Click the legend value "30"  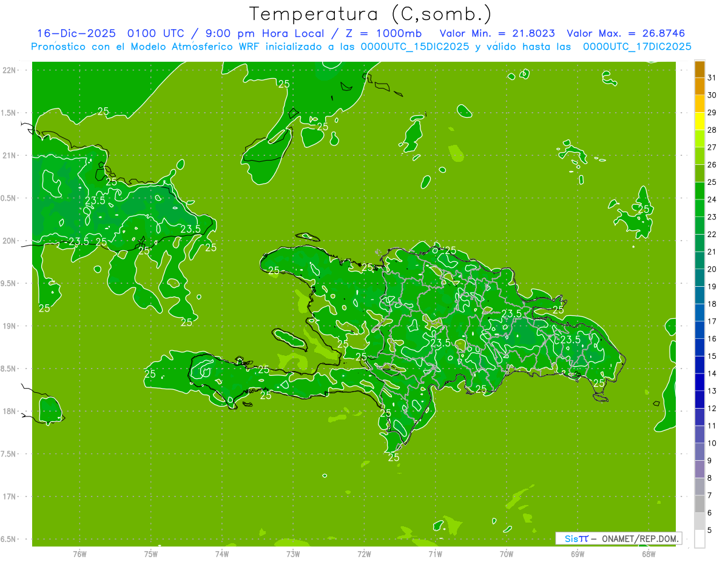click(712, 95)
